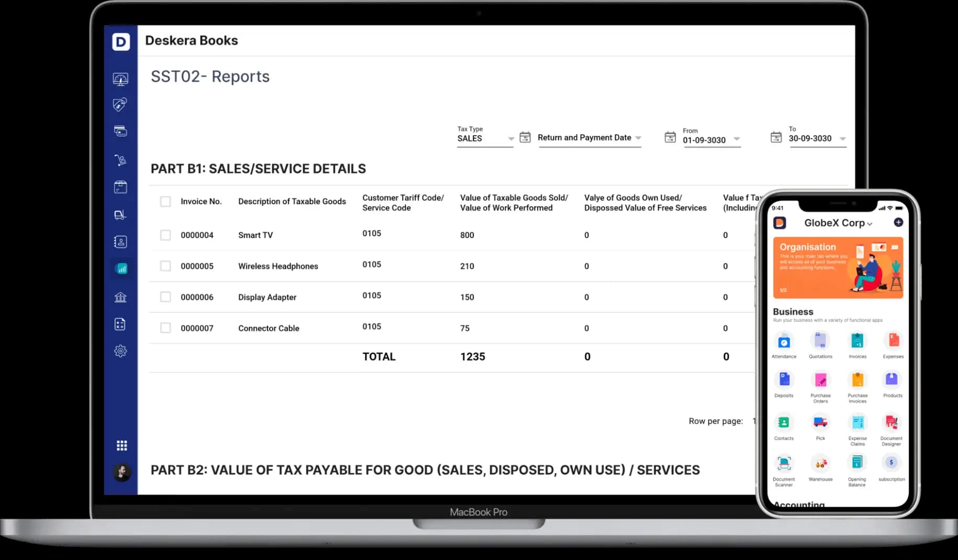Image resolution: width=958 pixels, height=560 pixels.
Task: Open the package box products sidebar icon
Action: pyautogui.click(x=120, y=187)
